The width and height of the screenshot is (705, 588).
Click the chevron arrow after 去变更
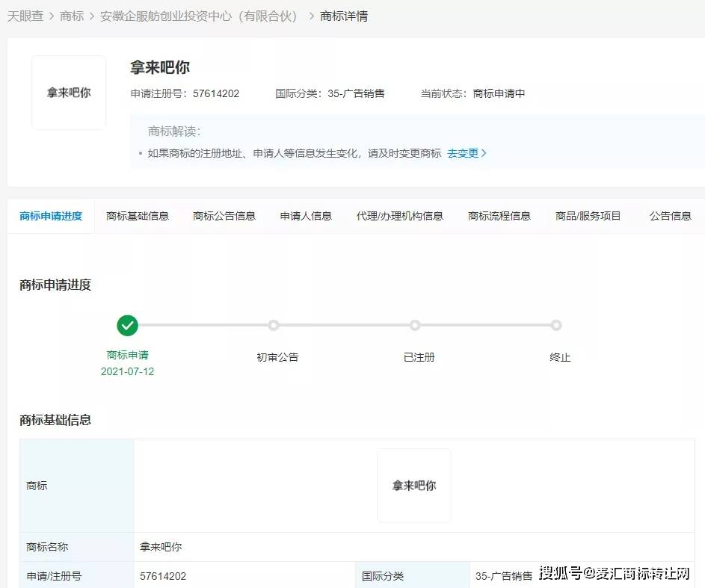click(484, 153)
